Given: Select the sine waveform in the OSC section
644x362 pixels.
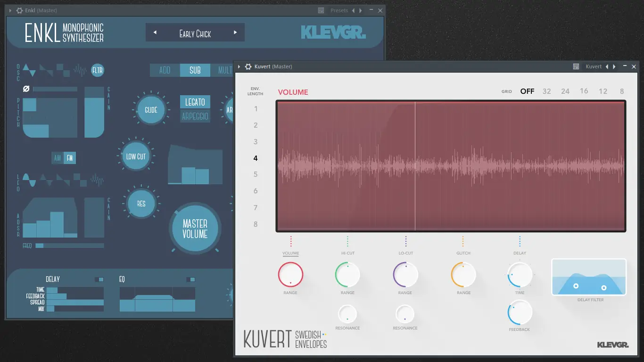Looking at the screenshot, I should pyautogui.click(x=29, y=70).
